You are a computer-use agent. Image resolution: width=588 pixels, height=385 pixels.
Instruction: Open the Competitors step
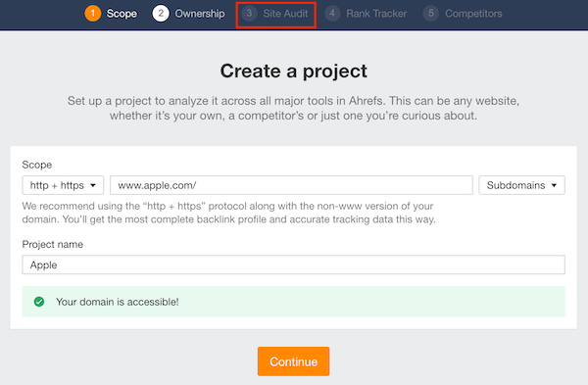coord(463,14)
